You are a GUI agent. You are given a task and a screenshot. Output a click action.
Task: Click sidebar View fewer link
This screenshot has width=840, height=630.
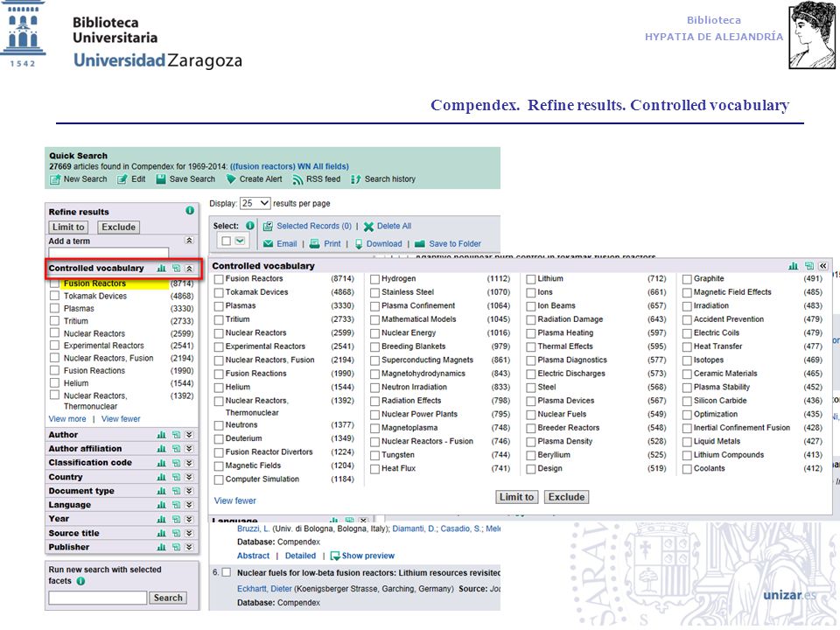pos(121,419)
